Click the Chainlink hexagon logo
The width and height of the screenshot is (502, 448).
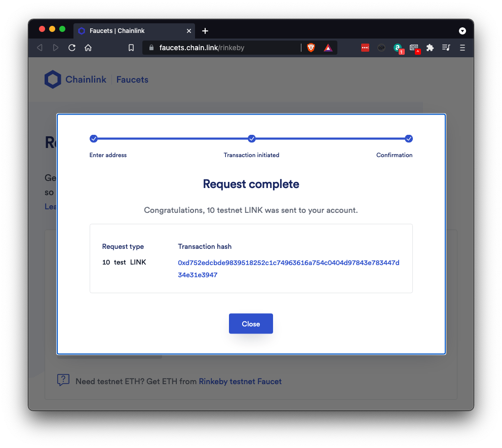[53, 79]
